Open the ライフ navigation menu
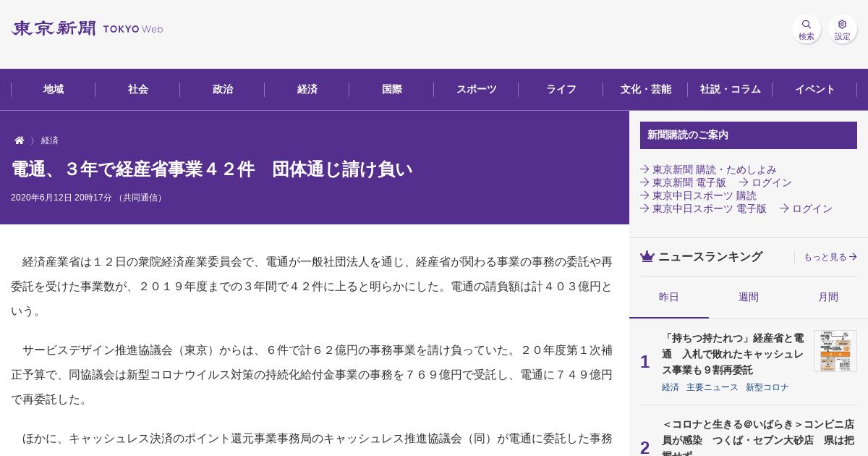Viewport: 868px width, 456px height. pos(561,90)
